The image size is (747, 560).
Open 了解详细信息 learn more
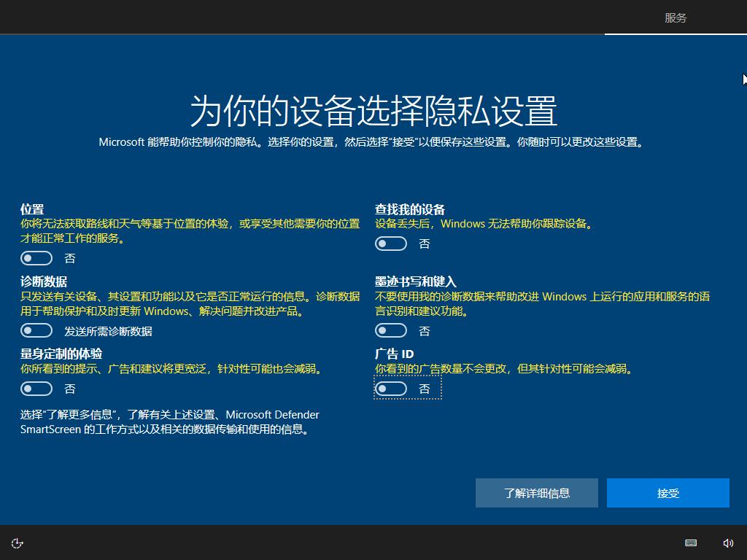click(536, 493)
